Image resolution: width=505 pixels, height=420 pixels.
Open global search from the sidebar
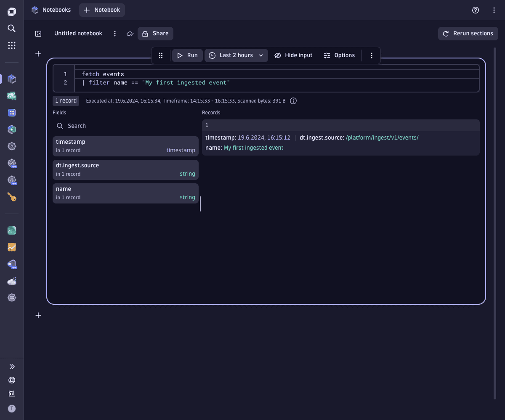point(11,28)
